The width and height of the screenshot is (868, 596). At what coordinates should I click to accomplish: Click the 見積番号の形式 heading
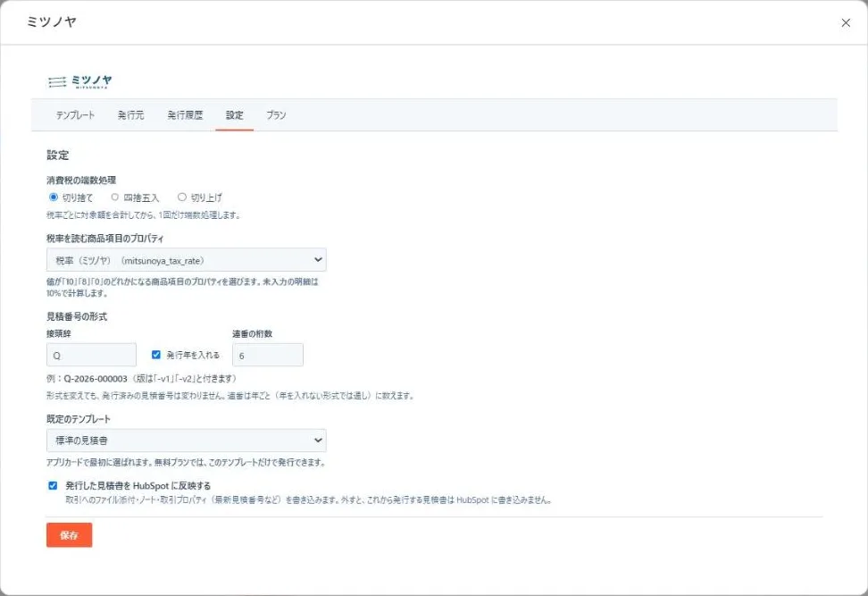pos(77,317)
